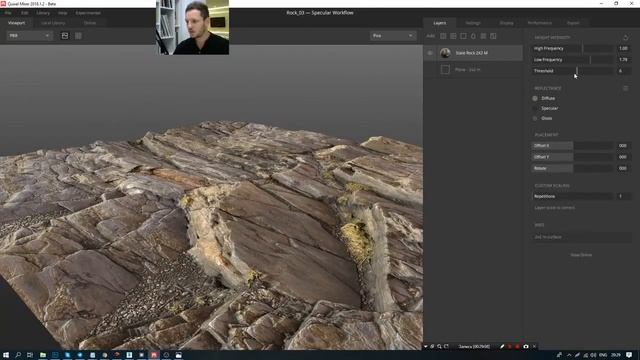Open the Edit menu

pos(24,13)
